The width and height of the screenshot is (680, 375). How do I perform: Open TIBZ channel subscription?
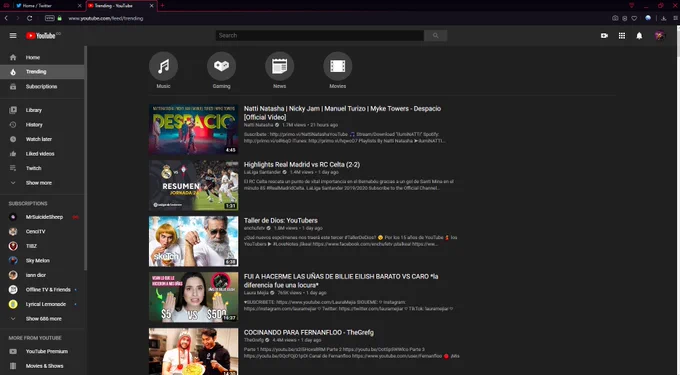tap(42, 246)
